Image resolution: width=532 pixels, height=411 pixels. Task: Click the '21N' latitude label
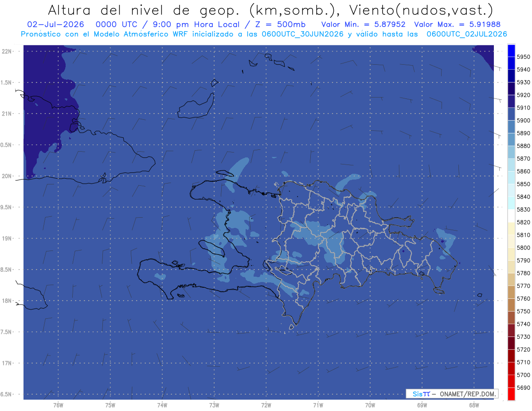coord(7,114)
